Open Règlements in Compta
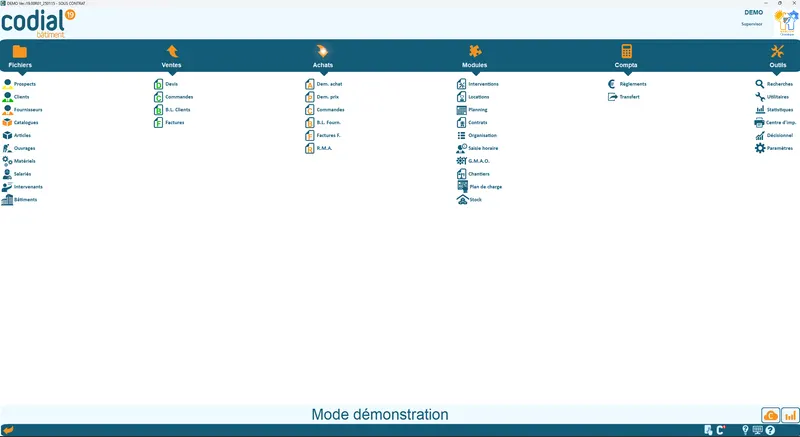This screenshot has height=437, width=800. tap(628, 84)
